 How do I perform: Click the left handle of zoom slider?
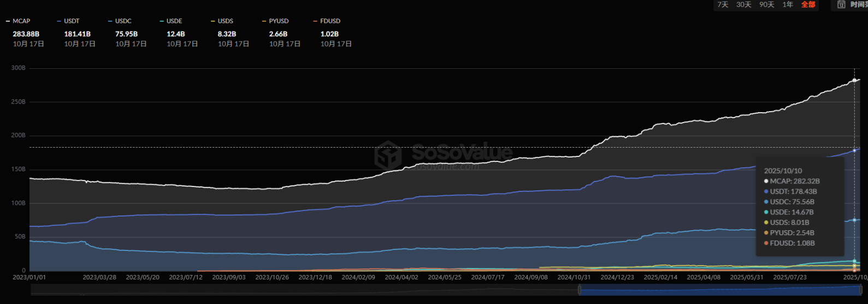click(x=580, y=290)
